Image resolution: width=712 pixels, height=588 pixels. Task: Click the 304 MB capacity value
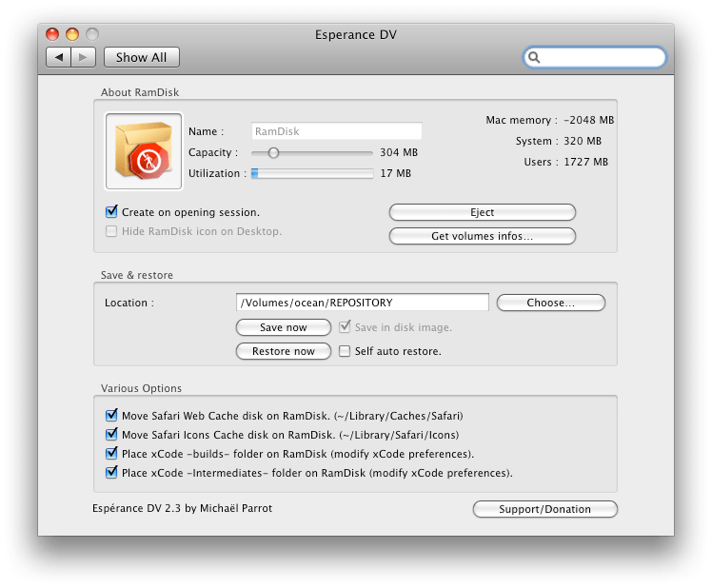click(x=399, y=152)
